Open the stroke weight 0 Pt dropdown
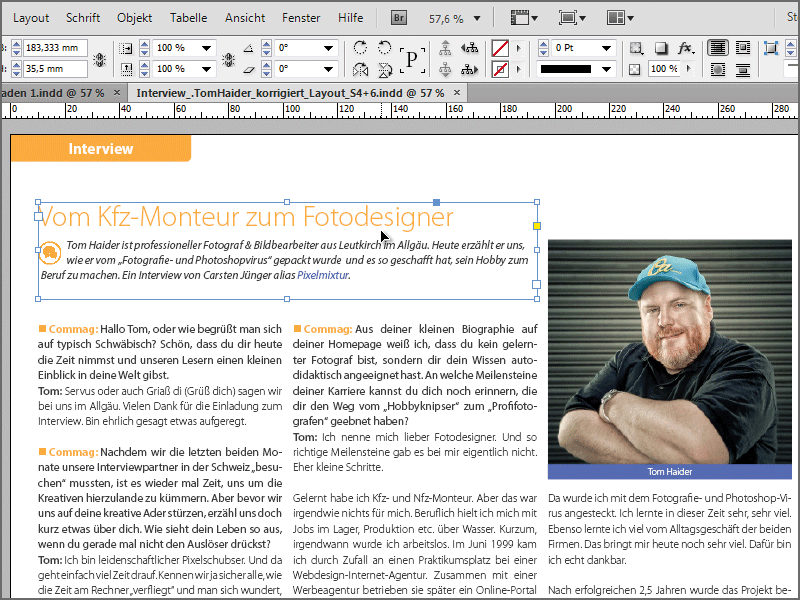Screen dimensions: 800x600 [x=606, y=48]
